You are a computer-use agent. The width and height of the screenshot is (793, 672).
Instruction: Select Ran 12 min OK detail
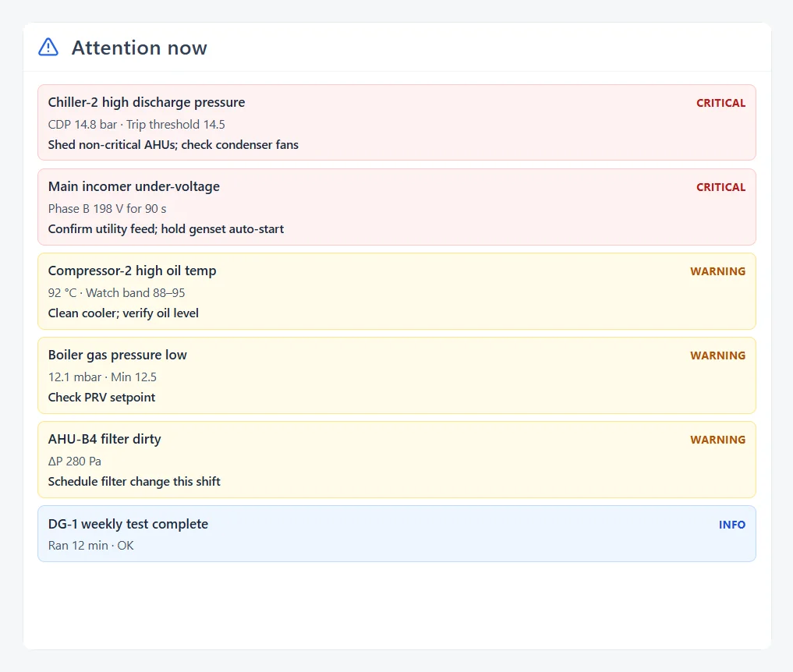click(x=90, y=546)
